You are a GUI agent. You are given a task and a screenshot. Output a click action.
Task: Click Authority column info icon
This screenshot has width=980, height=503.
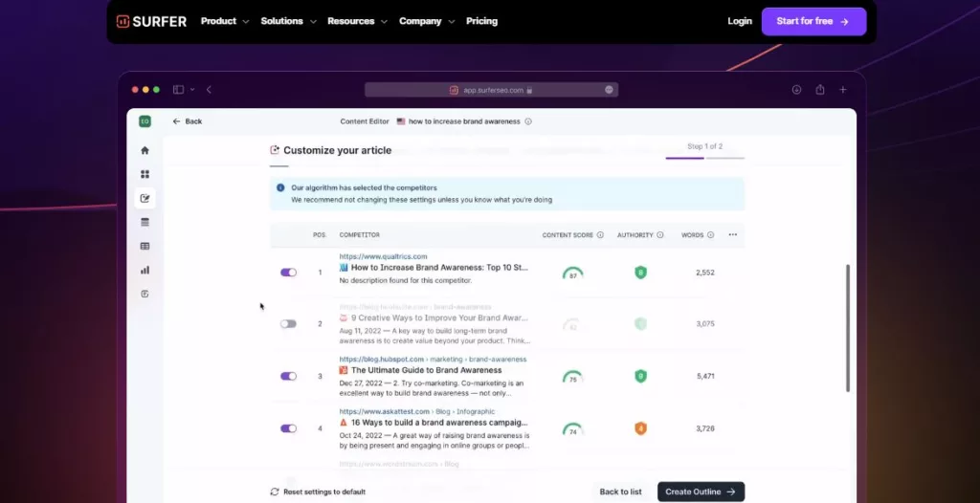tap(660, 235)
